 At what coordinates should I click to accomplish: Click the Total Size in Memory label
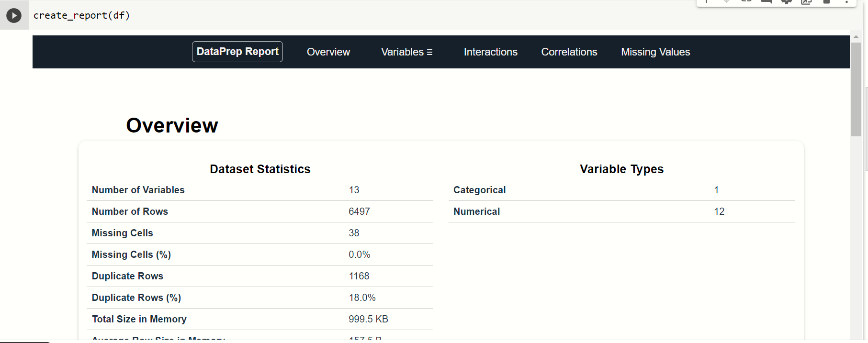139,319
